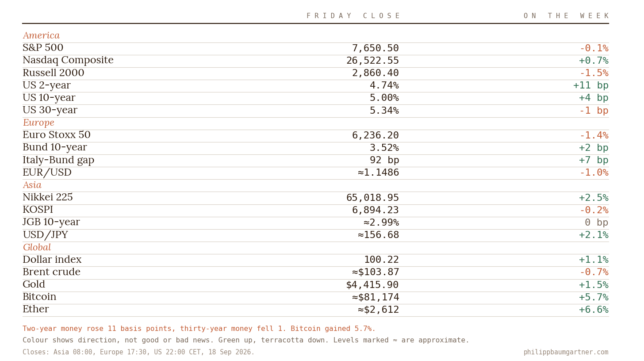Select the Gold price $4,415.90

tap(372, 285)
